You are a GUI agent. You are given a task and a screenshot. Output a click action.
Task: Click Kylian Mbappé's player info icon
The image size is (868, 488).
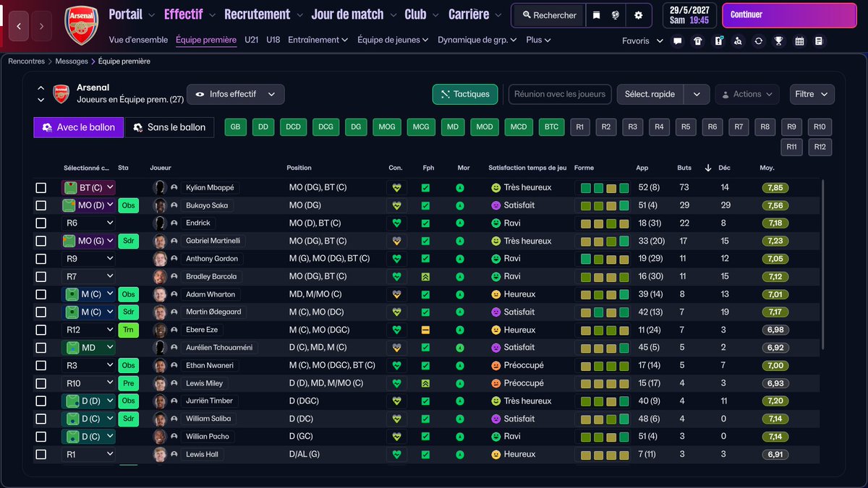(x=174, y=187)
